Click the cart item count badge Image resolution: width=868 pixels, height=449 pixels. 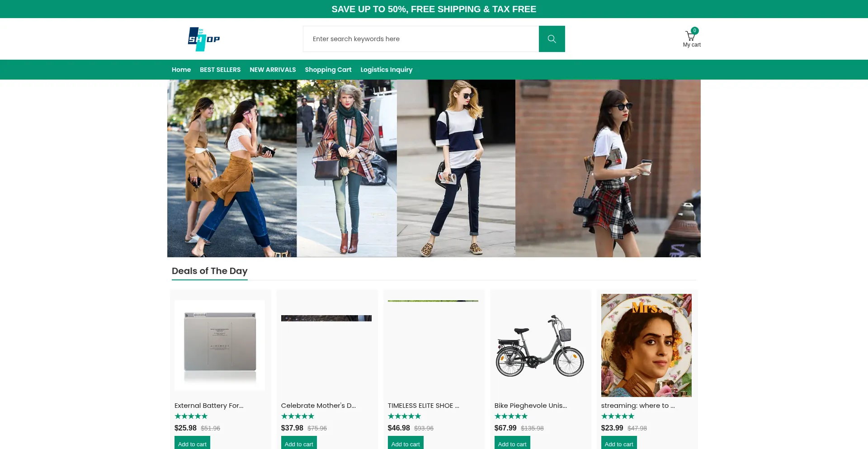(x=695, y=31)
